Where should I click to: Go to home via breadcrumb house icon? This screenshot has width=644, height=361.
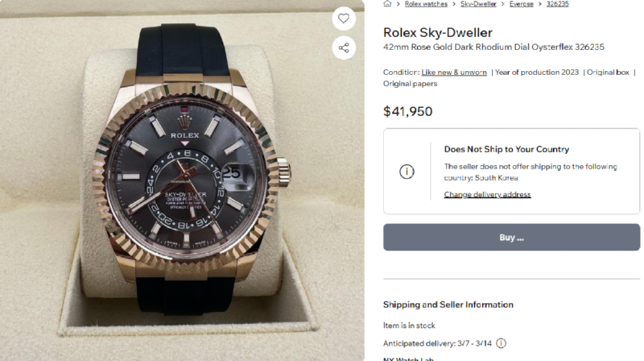click(387, 4)
